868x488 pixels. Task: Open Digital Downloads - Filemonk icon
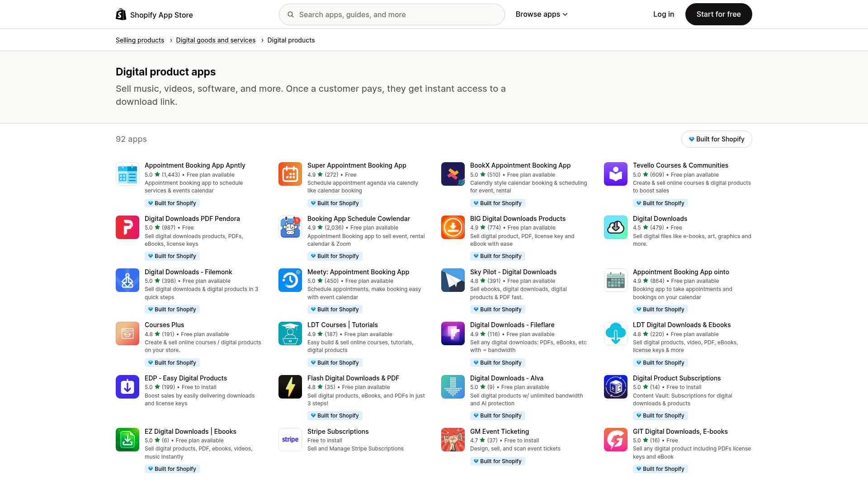(x=127, y=280)
